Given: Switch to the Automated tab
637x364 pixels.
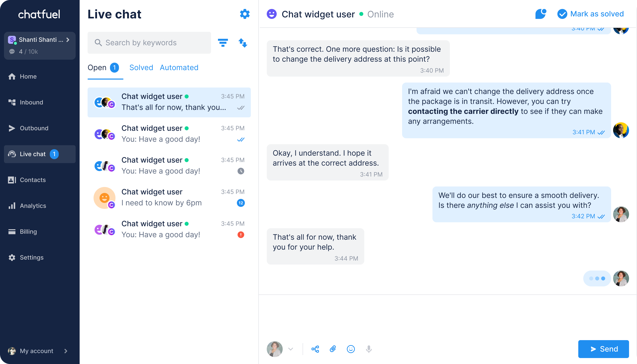Looking at the screenshot, I should pyautogui.click(x=179, y=67).
